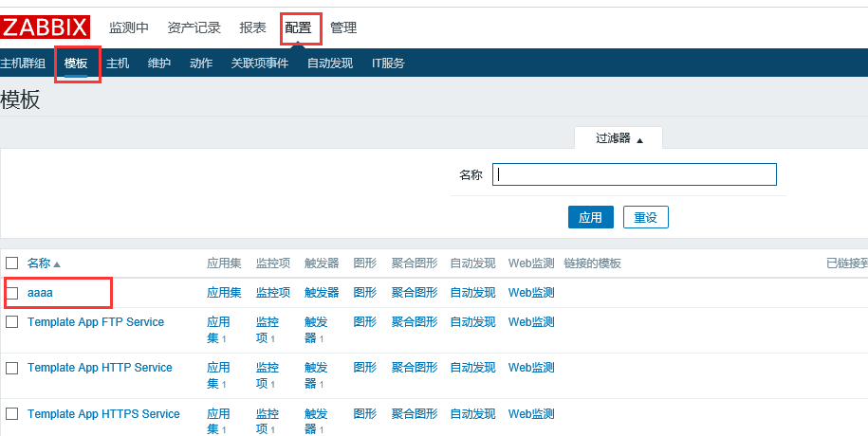Open the 管理 top menu
868x436 pixels.
[343, 27]
